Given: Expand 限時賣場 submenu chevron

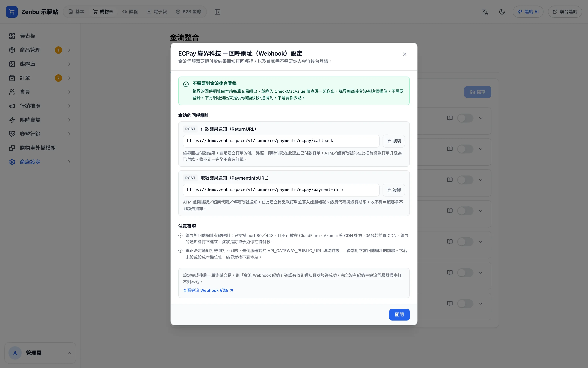Looking at the screenshot, I should (69, 120).
